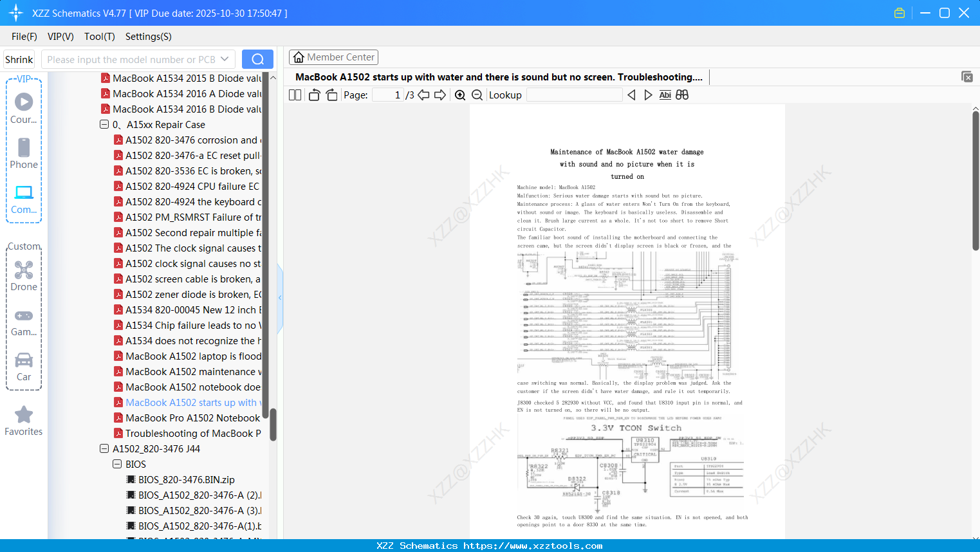The width and height of the screenshot is (980, 552).
Task: Click the binoculars search icon
Action: pyautogui.click(x=682, y=95)
